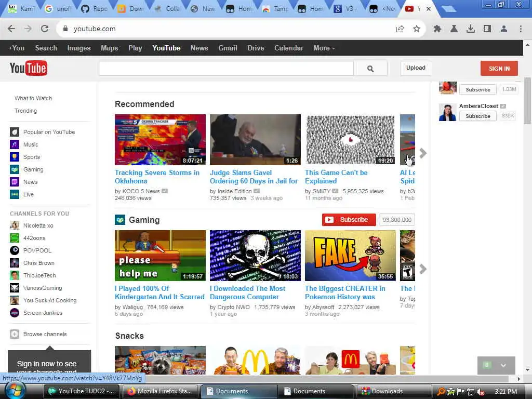
Task: Open browser downloads arrow icon
Action: [470, 29]
